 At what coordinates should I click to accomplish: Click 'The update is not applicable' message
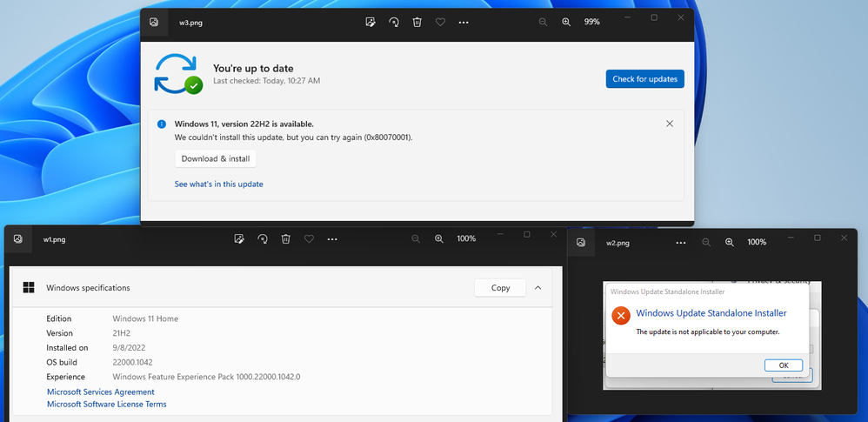pos(707,332)
